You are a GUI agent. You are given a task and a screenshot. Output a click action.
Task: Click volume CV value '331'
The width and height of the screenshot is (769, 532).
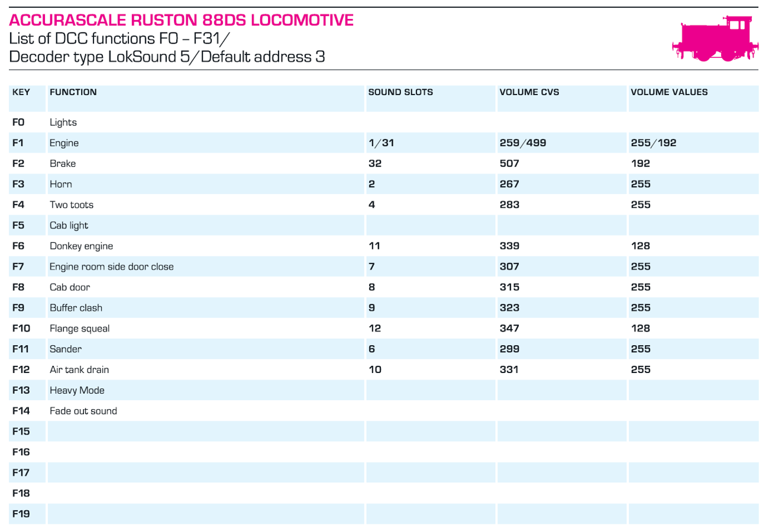(x=509, y=370)
